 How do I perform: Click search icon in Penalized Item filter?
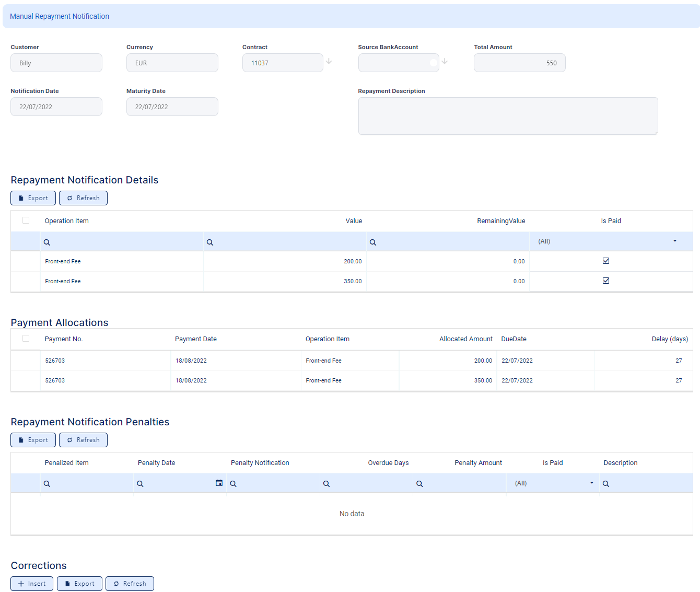[x=47, y=484]
